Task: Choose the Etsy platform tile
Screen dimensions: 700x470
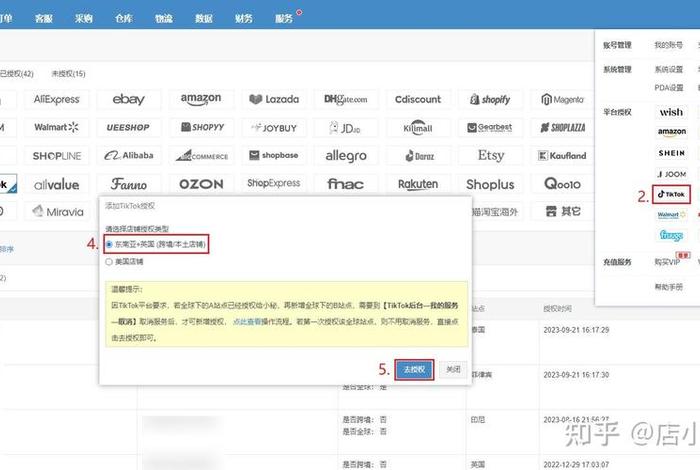Action: click(x=490, y=156)
